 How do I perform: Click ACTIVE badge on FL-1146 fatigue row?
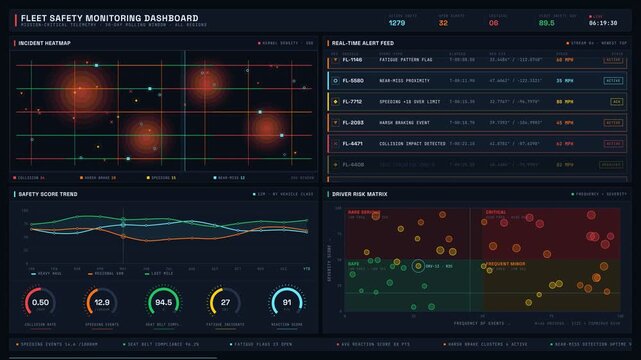pyautogui.click(x=613, y=60)
